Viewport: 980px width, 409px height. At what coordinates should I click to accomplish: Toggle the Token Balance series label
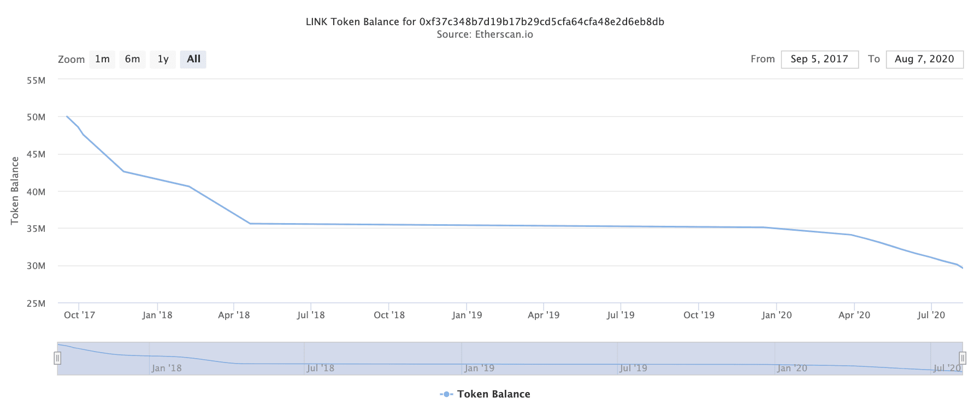[x=493, y=394]
